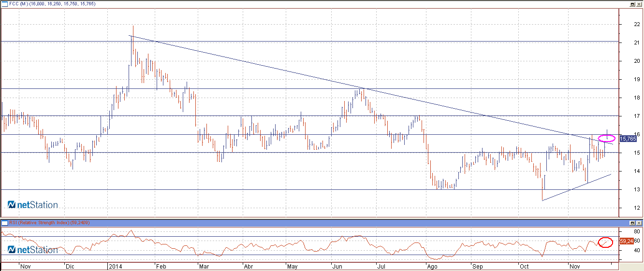Click the Jul month label on time axis
The height and width of the screenshot is (271, 644).
(381, 266)
